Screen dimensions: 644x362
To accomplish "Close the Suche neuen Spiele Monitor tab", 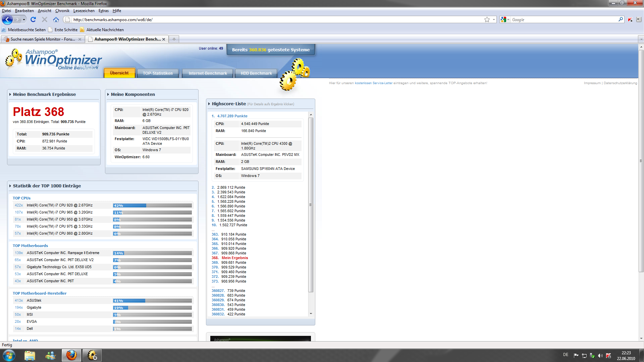I will [79, 39].
